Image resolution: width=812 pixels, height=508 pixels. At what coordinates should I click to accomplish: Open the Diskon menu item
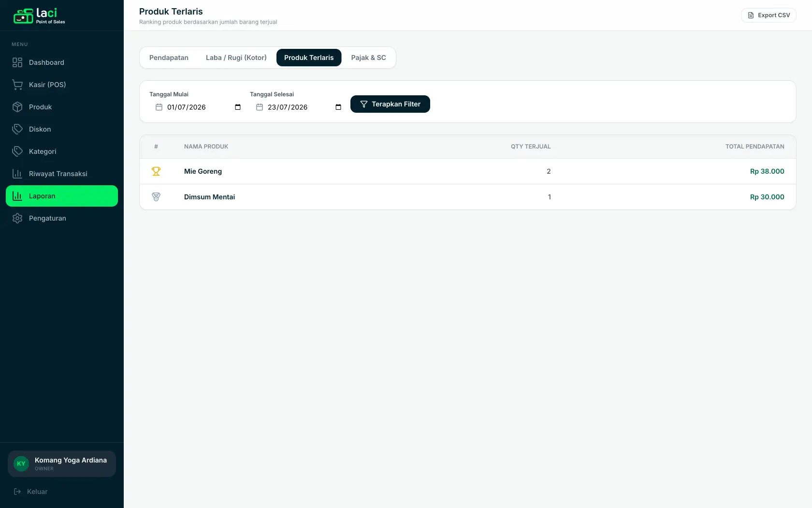click(x=62, y=129)
